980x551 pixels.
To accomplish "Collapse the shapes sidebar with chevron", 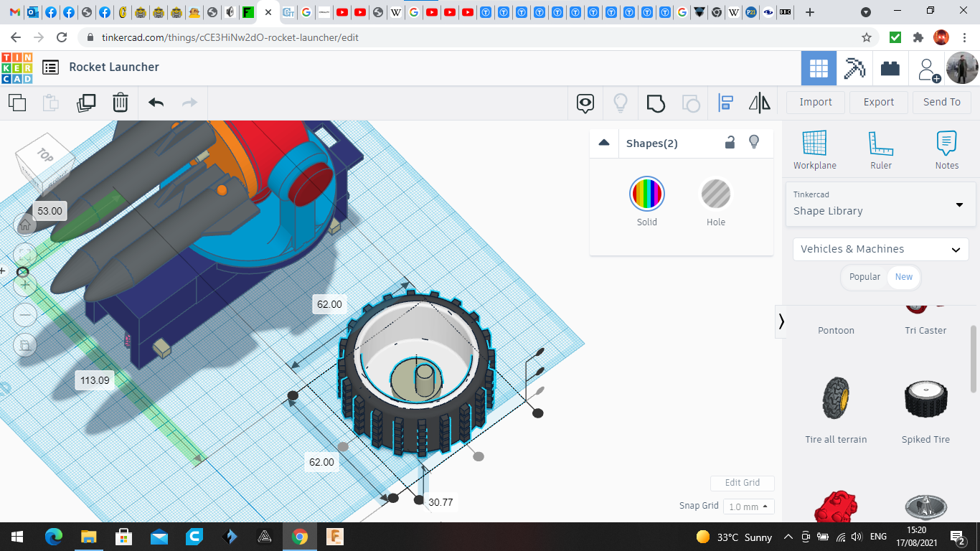I will (x=781, y=321).
